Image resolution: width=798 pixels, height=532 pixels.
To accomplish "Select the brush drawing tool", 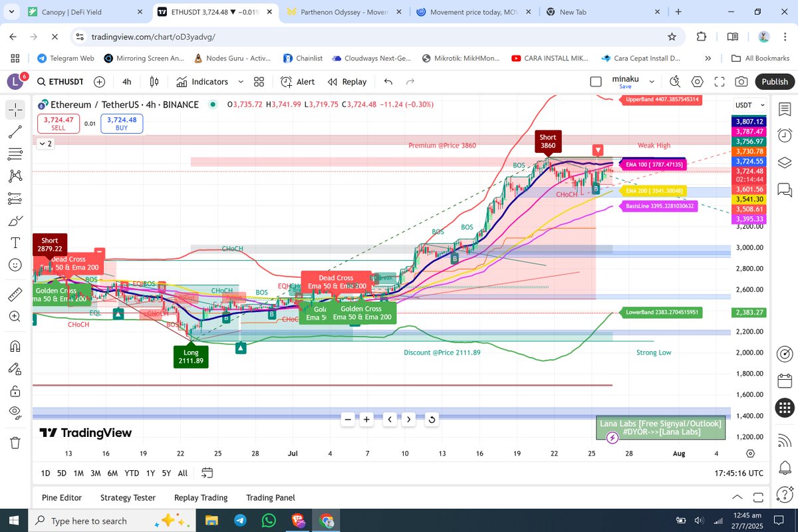I will pos(15,221).
